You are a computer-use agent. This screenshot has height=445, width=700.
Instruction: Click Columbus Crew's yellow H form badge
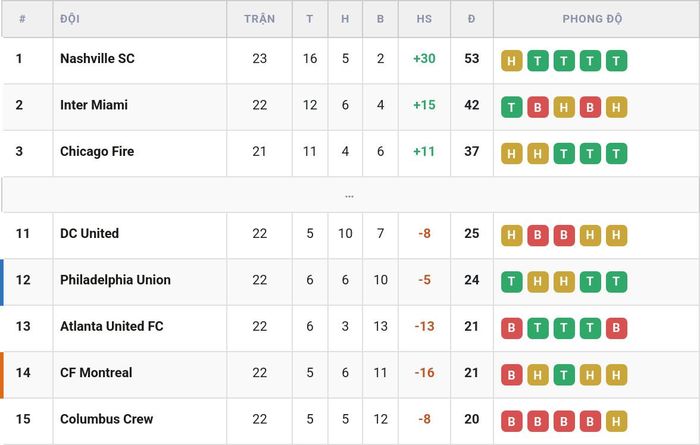617,421
